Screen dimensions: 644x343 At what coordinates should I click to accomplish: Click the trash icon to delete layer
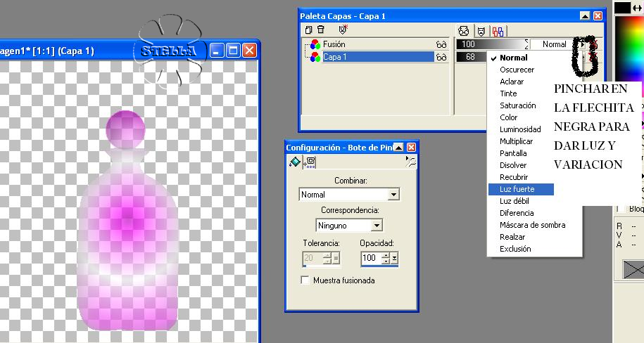point(321,30)
